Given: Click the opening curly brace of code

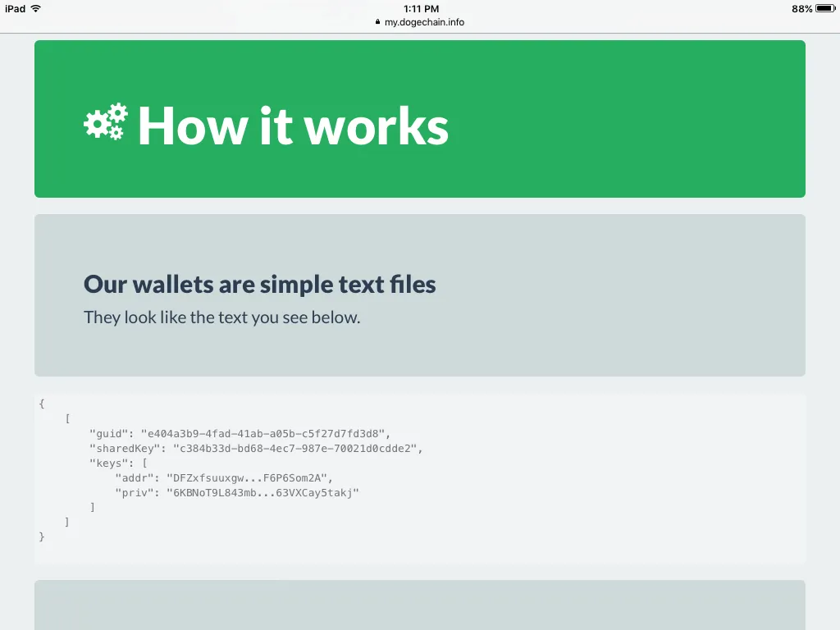Looking at the screenshot, I should (x=42, y=404).
